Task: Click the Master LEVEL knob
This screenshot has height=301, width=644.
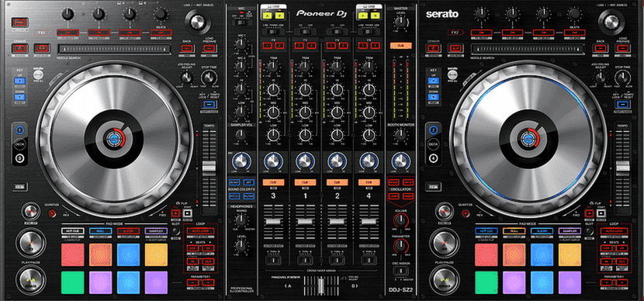Action: click(398, 22)
